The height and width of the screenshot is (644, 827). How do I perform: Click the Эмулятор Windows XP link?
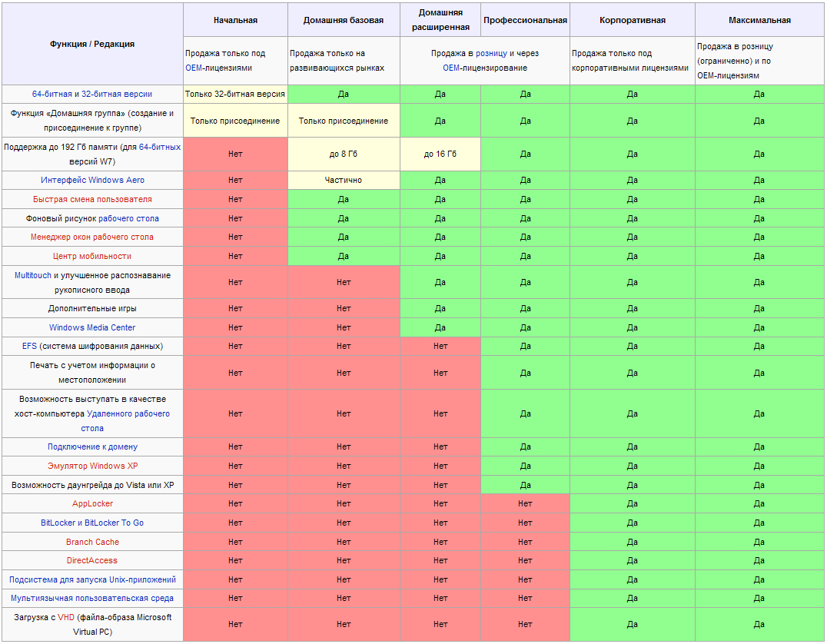[92, 466]
